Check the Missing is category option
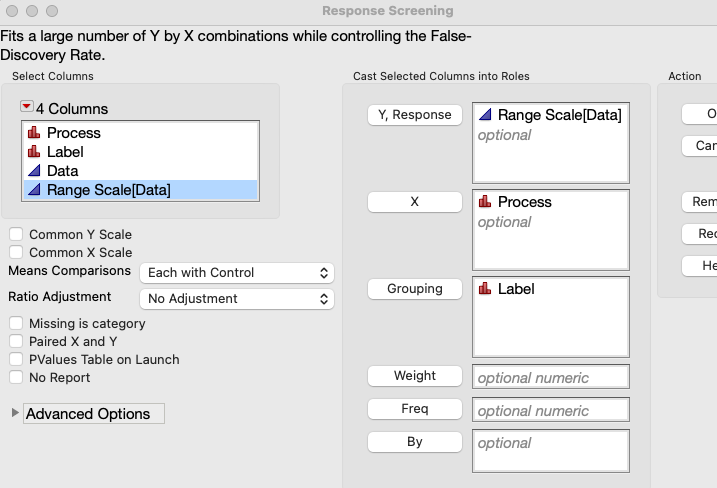The height and width of the screenshot is (488, 717). click(x=16, y=324)
